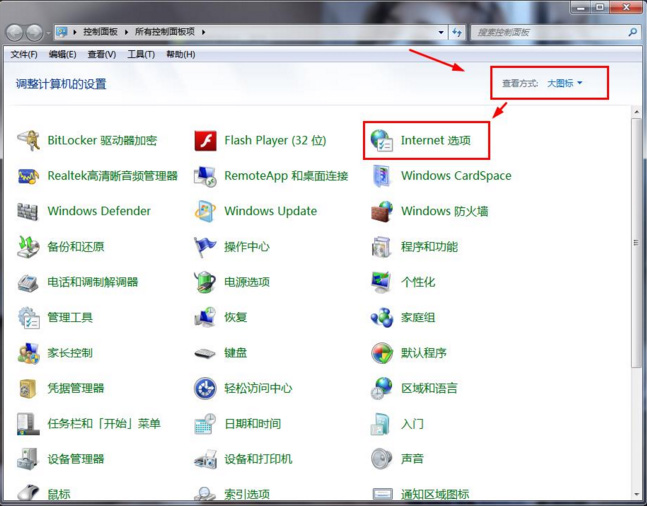Viewport: 647px width, 507px height.
Task: Open the 查看(V) menu
Action: [102, 54]
